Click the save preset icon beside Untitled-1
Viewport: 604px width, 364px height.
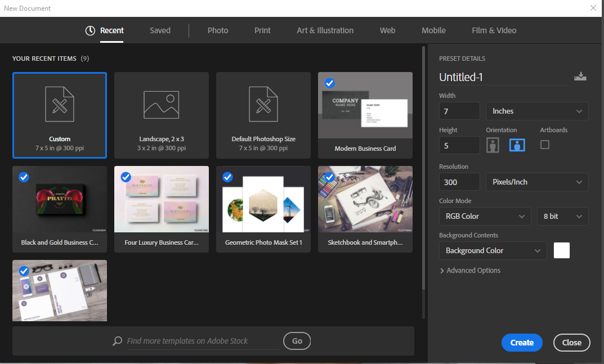tap(580, 77)
